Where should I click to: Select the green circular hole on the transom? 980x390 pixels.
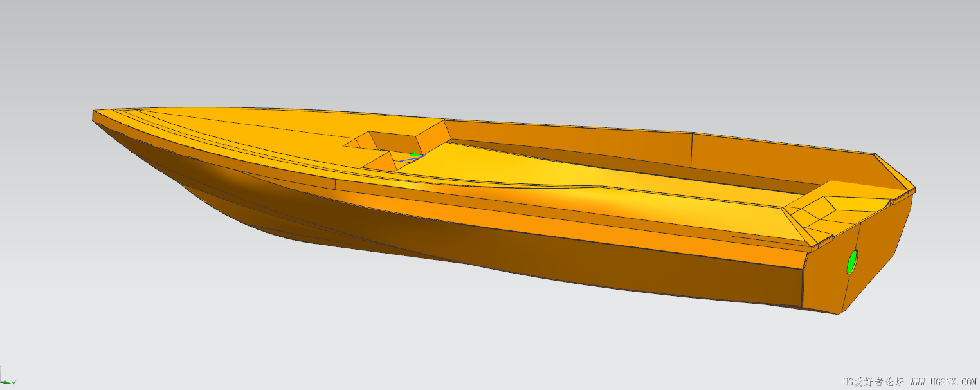853,261
